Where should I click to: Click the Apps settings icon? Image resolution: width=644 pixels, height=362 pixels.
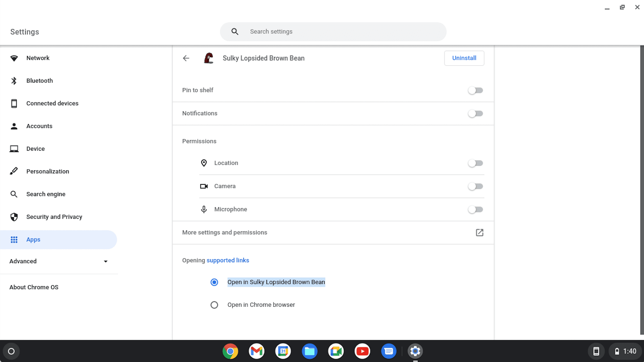[x=14, y=239]
